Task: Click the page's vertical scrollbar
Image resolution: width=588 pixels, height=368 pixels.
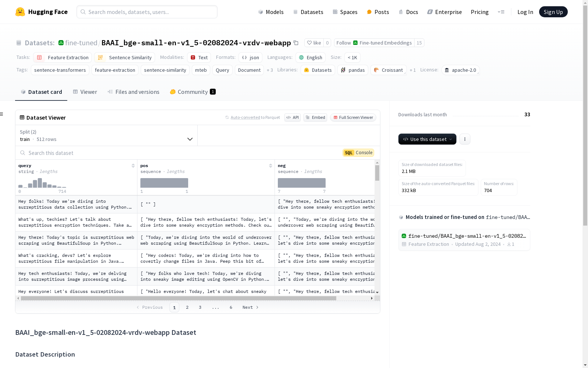Action: coord(585,115)
